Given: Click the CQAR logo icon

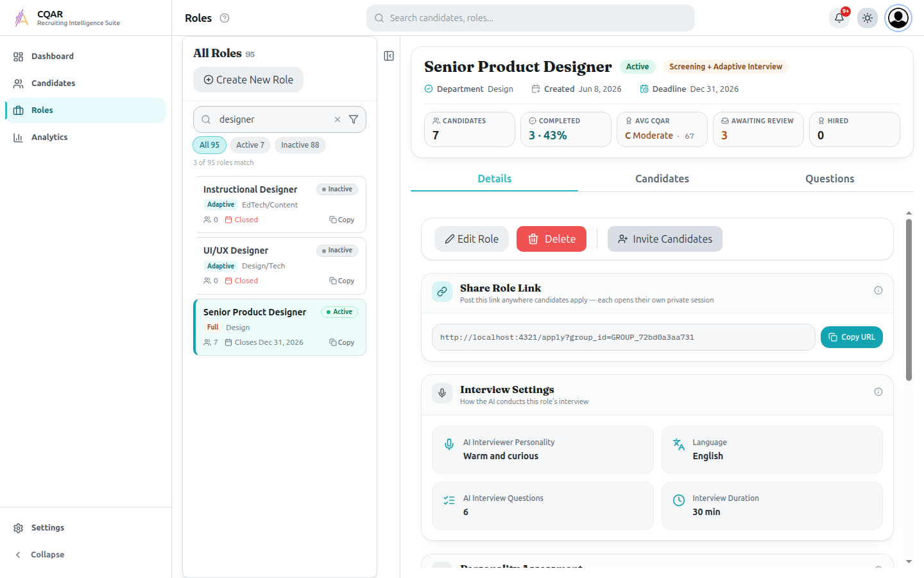Looking at the screenshot, I should pos(22,18).
